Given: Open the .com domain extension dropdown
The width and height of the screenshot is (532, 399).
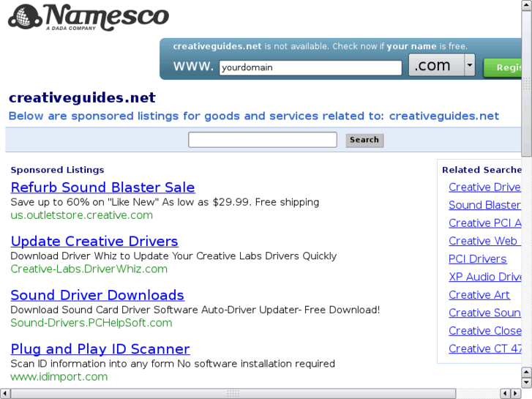Looking at the screenshot, I should pos(442,65).
